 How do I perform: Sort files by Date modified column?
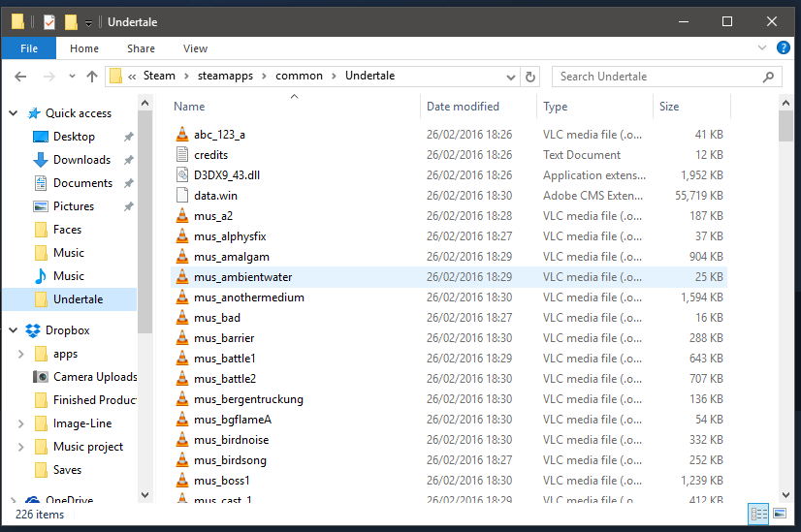point(463,107)
